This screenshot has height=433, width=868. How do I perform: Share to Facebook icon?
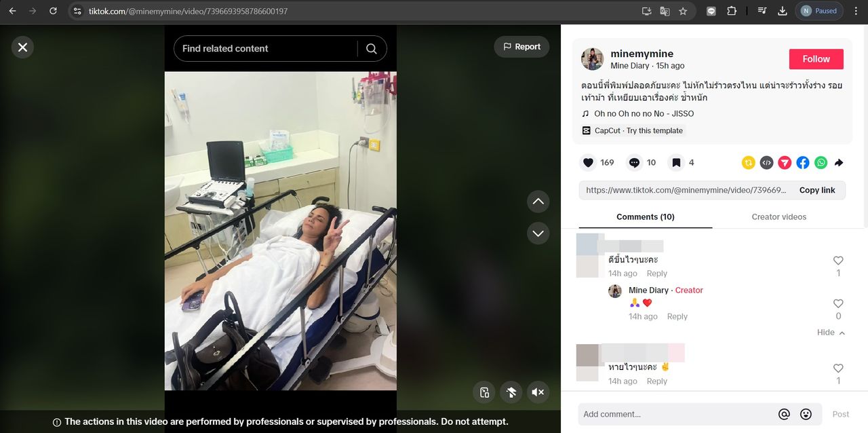pos(803,163)
